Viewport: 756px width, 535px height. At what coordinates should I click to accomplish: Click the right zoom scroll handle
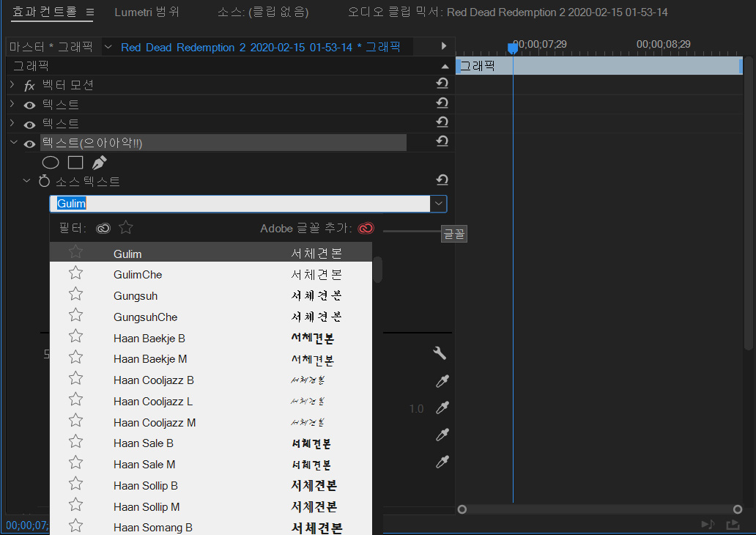(x=737, y=509)
